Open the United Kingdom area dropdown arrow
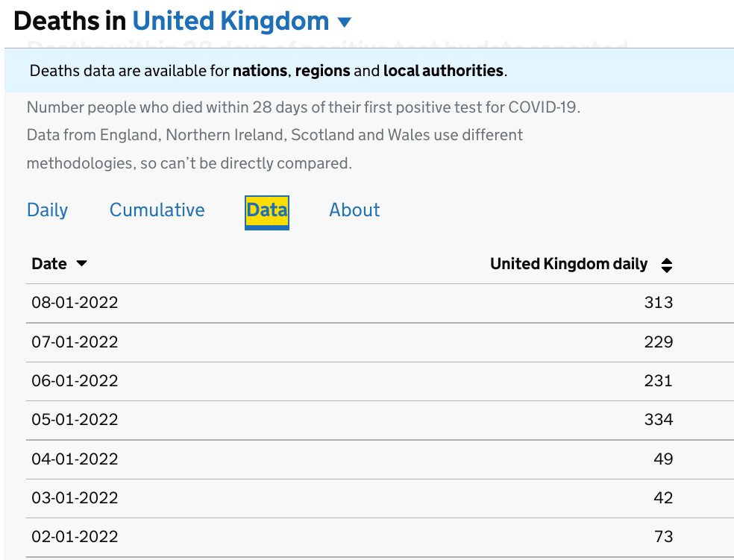 (x=344, y=22)
